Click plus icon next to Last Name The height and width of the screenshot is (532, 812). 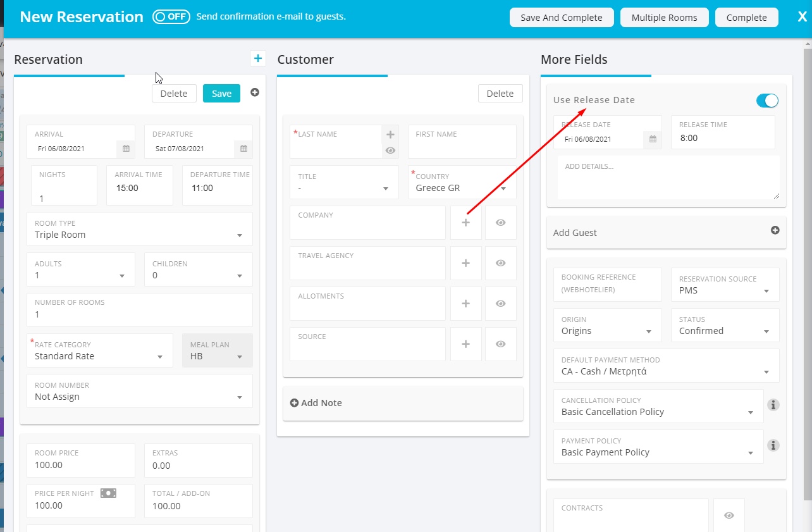390,134
